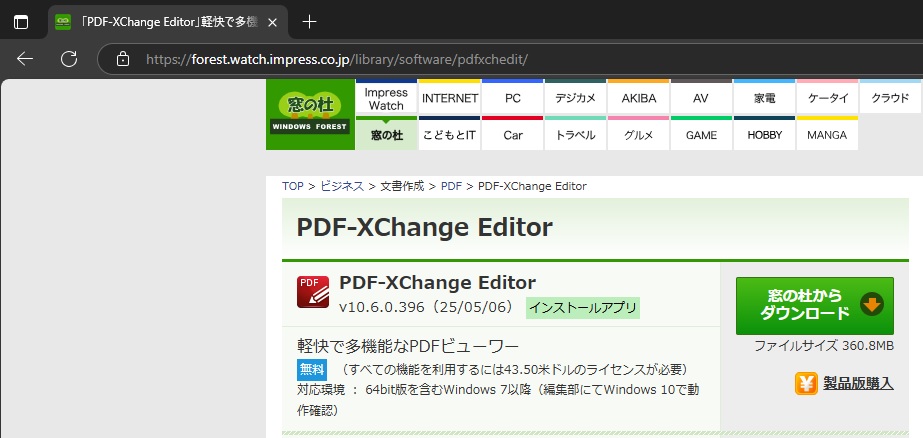Click 窓の杜からダウンロード green button

pos(815,306)
